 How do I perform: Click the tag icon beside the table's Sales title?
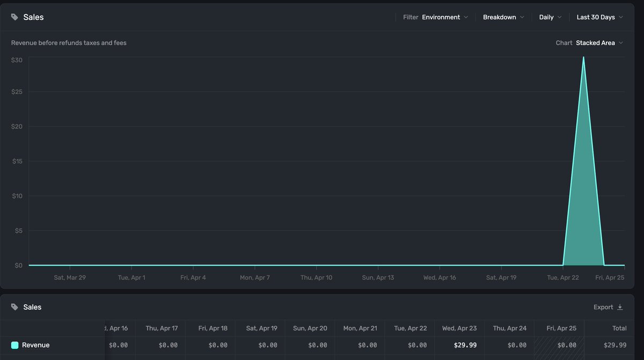pyautogui.click(x=14, y=307)
